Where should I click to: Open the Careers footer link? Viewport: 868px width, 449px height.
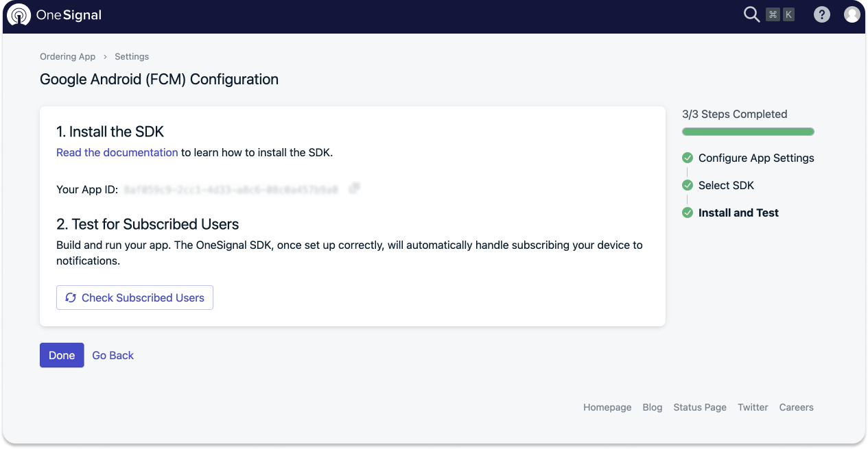(x=796, y=407)
